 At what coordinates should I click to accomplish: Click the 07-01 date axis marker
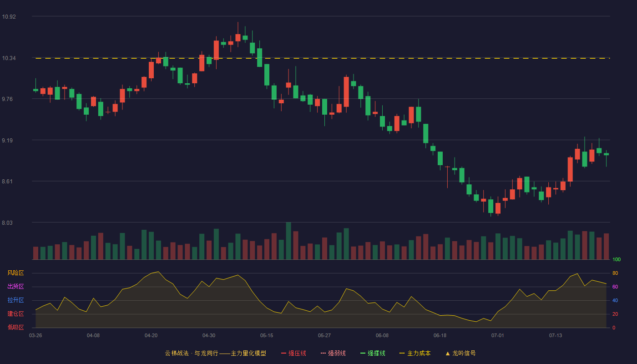pos(498,335)
